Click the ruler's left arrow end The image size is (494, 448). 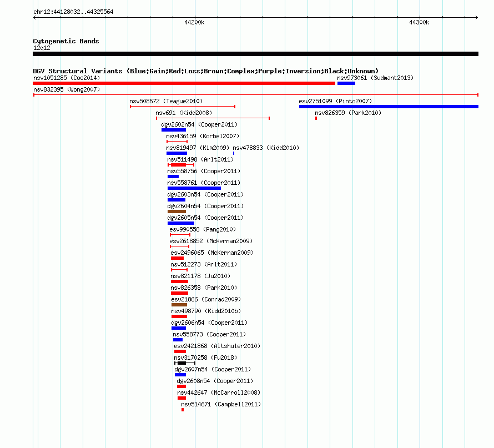(x=34, y=18)
